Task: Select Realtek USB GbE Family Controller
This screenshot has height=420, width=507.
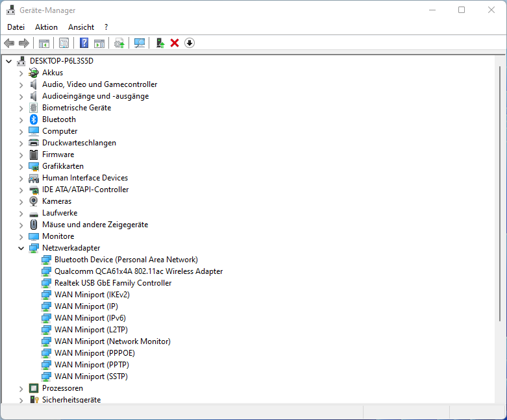Action: click(x=113, y=283)
